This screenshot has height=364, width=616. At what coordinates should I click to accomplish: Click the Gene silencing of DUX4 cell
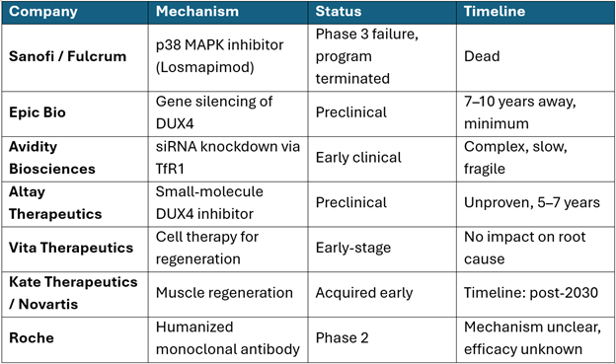(228, 113)
